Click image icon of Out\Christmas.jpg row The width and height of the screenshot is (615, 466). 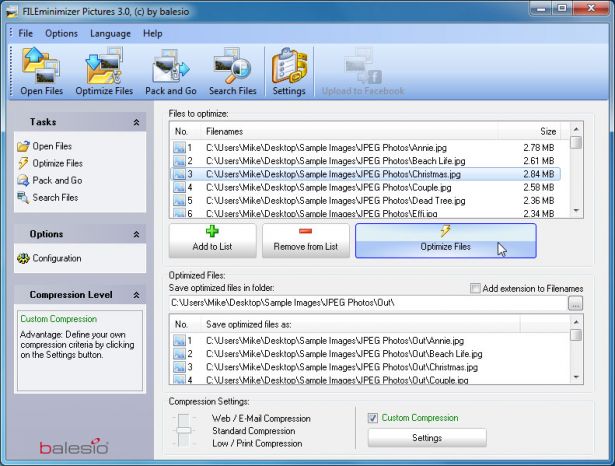pyautogui.click(x=179, y=368)
